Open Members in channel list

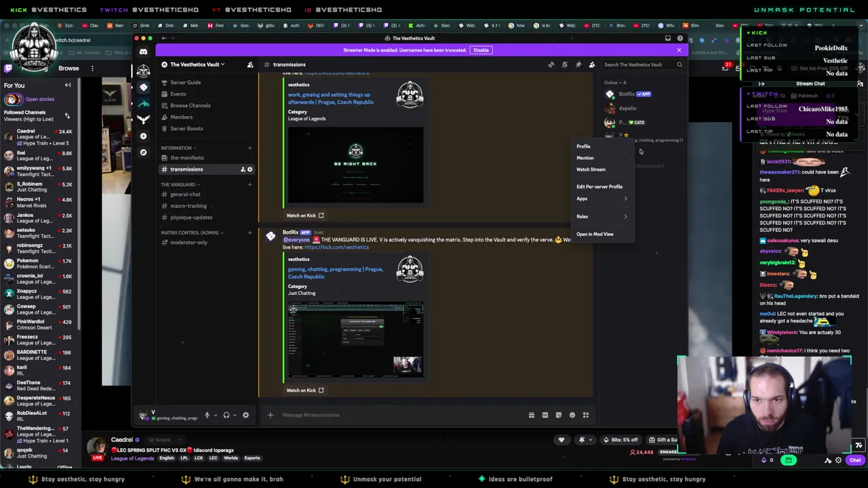click(181, 117)
